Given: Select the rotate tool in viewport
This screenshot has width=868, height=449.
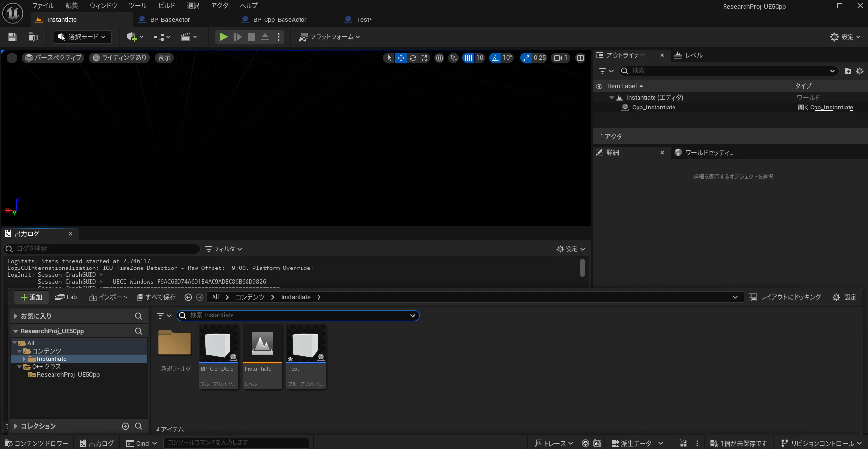Looking at the screenshot, I should (x=413, y=58).
